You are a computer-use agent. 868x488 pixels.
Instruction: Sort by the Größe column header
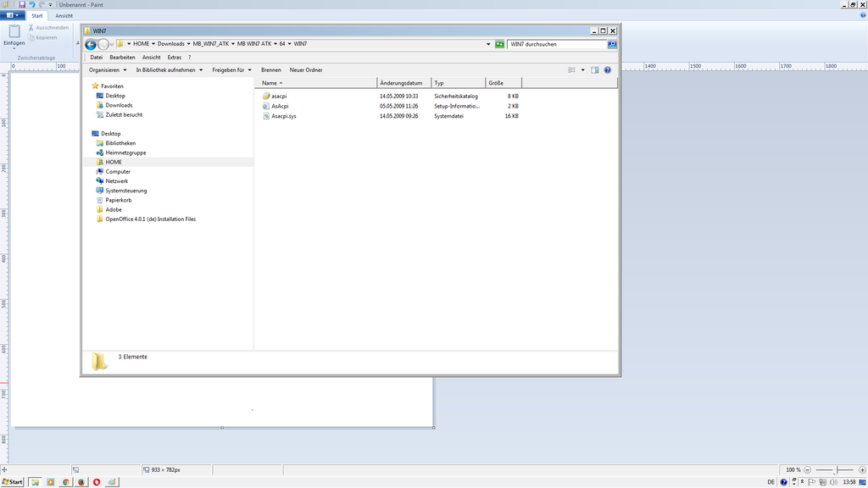(x=504, y=83)
